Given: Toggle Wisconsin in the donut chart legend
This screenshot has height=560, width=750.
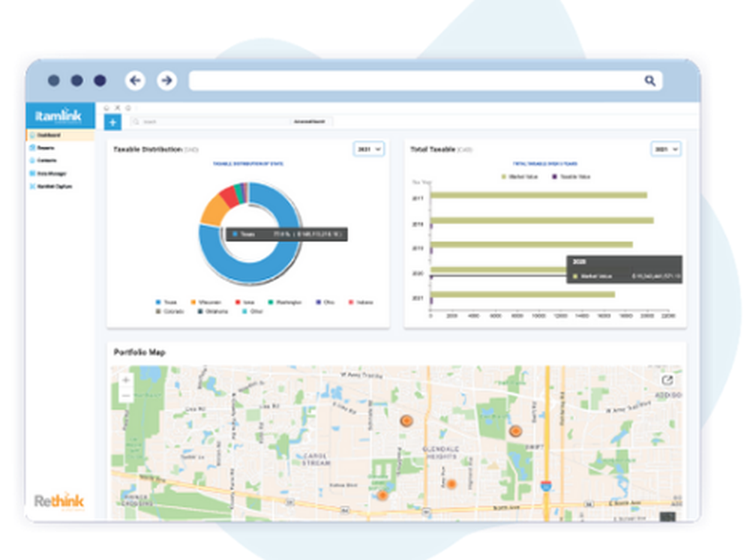Looking at the screenshot, I should pos(205,302).
